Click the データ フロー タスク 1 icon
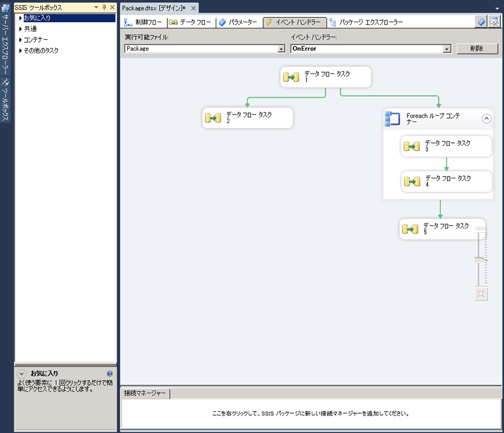 tap(292, 77)
